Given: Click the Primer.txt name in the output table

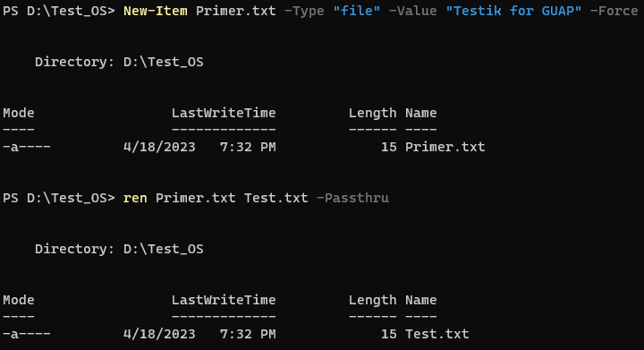Looking at the screenshot, I should [445, 147].
